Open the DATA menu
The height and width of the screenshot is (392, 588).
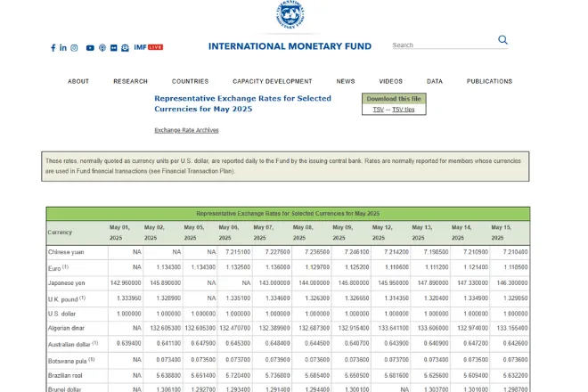coord(435,81)
